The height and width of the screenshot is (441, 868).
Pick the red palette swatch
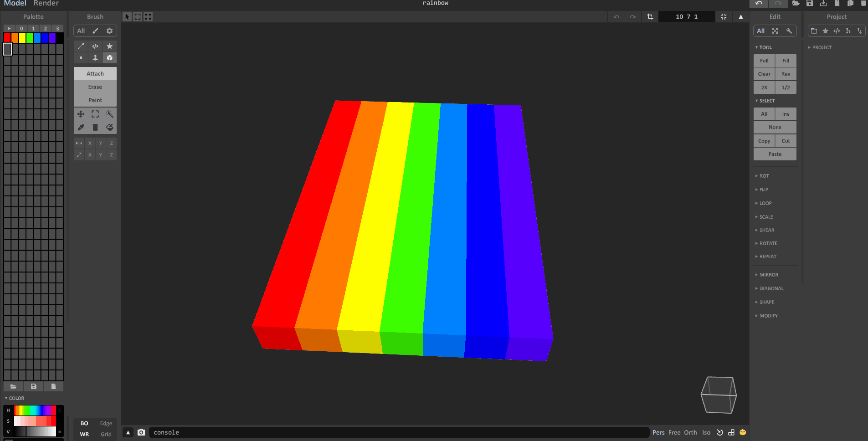click(7, 38)
